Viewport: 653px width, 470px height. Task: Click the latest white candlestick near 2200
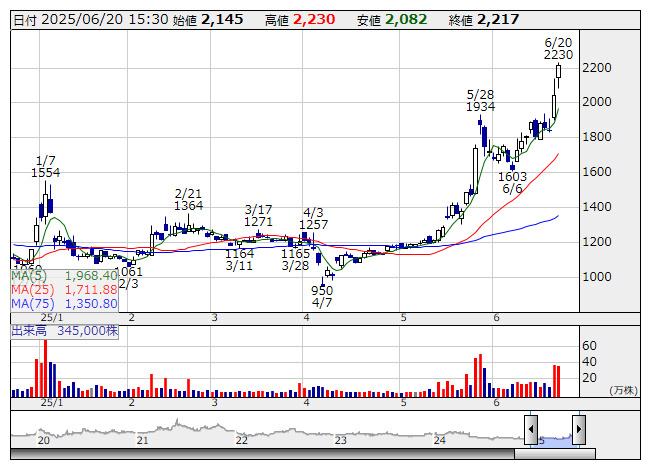[558, 71]
